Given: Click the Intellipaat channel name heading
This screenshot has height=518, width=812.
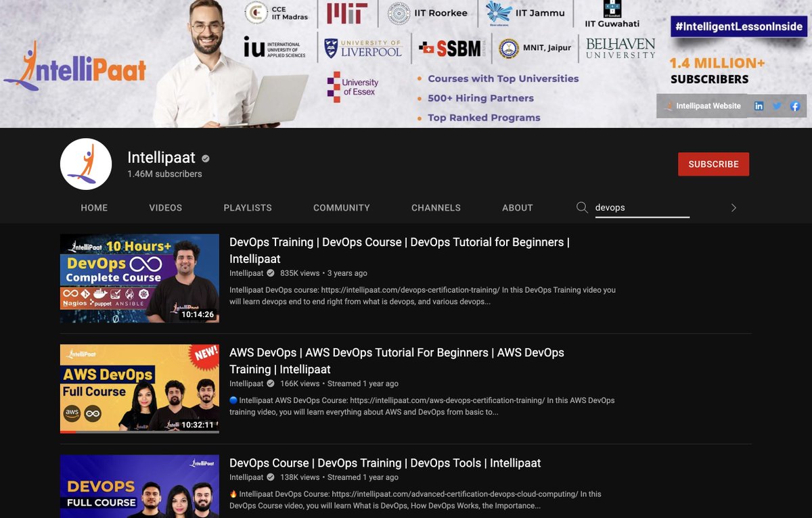Looking at the screenshot, I should (x=161, y=158).
